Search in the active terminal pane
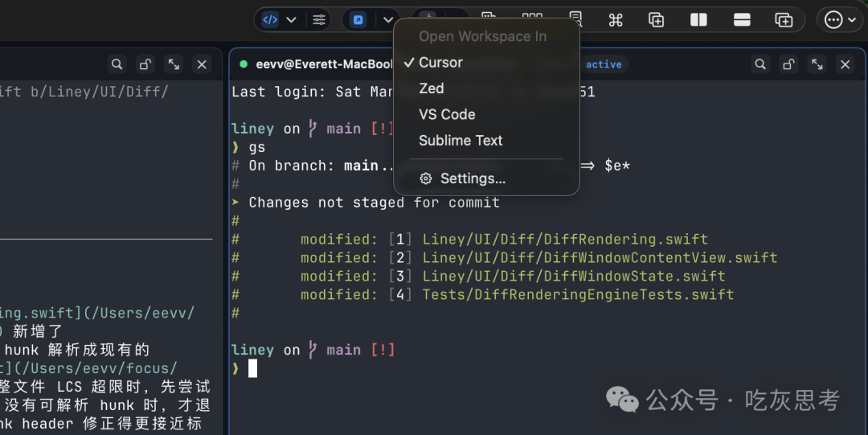868x435 pixels. (x=760, y=64)
